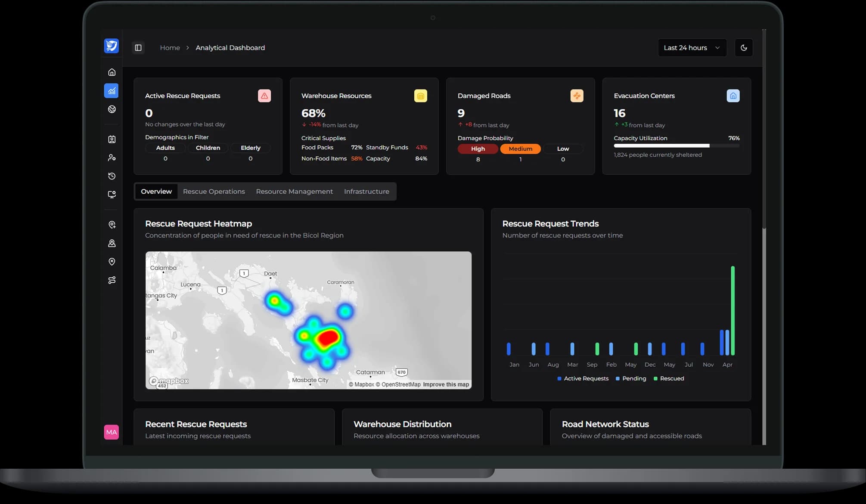Open the globe map sidebar icon
The image size is (866, 504).
112,109
